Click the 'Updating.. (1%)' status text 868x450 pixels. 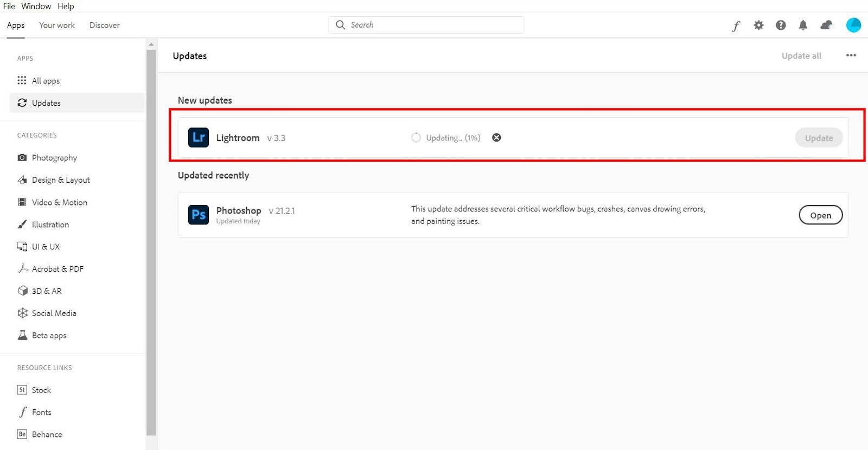point(453,138)
